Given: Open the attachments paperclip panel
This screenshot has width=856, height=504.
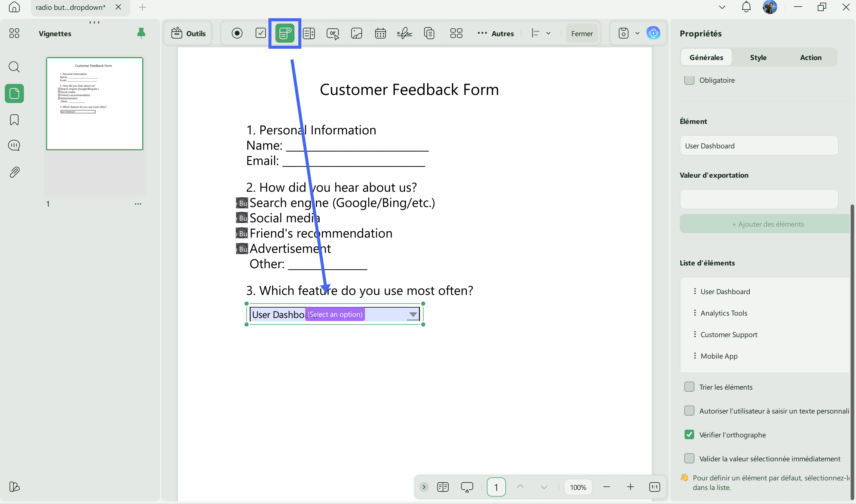Looking at the screenshot, I should click(14, 172).
